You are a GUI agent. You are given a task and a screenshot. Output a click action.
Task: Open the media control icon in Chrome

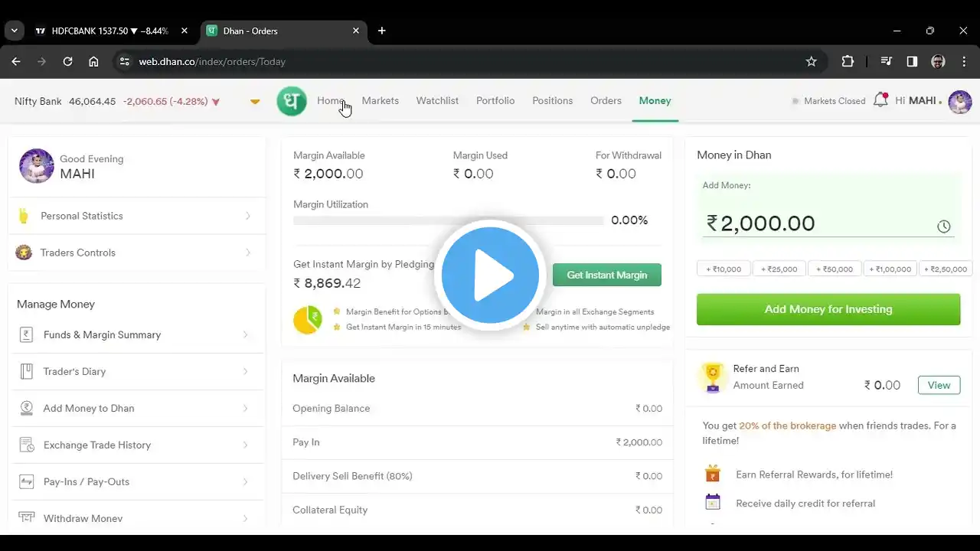[x=886, y=61]
